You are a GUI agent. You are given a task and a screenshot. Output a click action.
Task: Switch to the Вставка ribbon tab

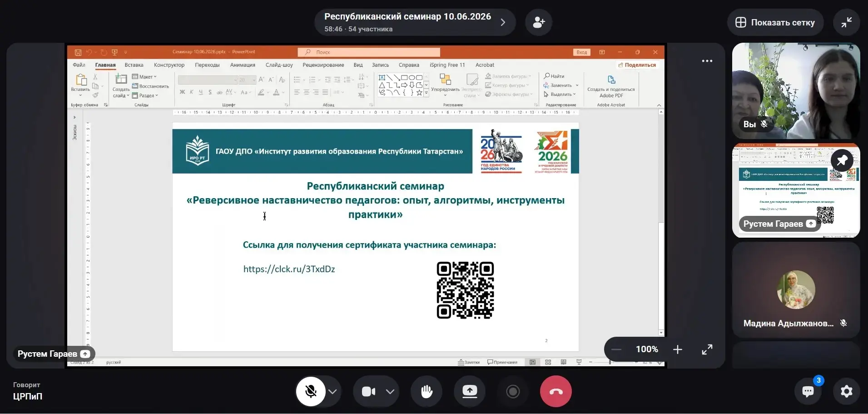click(x=134, y=65)
